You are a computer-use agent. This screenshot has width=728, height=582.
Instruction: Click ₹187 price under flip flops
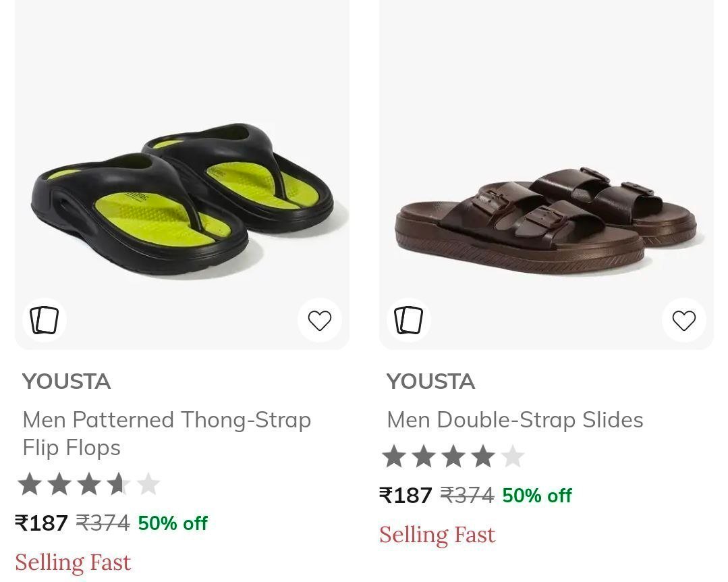[x=41, y=523]
